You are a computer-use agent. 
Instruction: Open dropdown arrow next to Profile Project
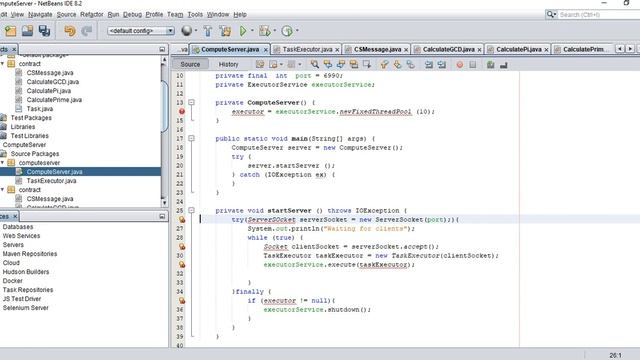click(x=297, y=31)
